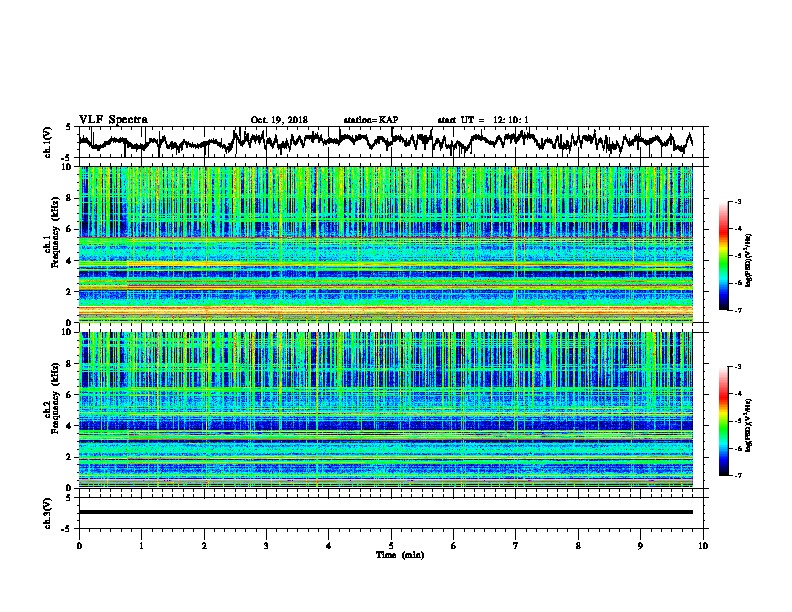Image resolution: width=792 pixels, height=612 pixels.
Task: Click the time axis tick label "5"
Action: click(391, 546)
